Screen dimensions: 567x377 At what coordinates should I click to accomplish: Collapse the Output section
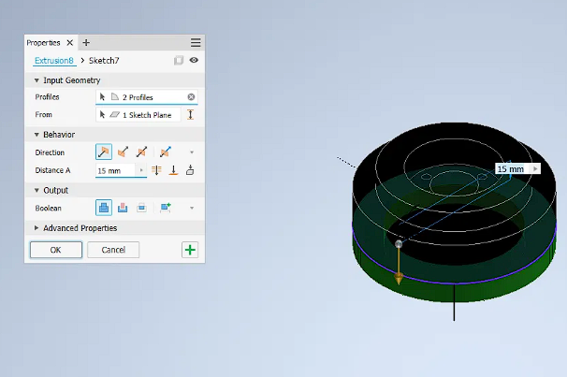pos(37,190)
